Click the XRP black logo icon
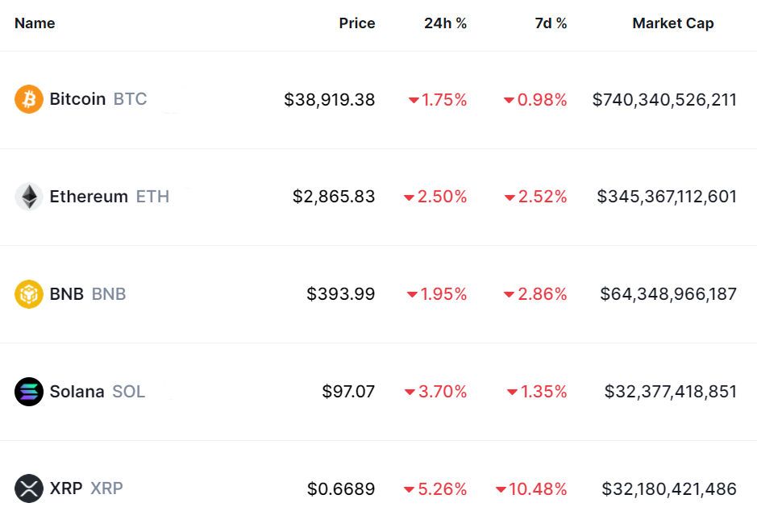Image resolution: width=757 pixels, height=532 pixels. (29, 488)
